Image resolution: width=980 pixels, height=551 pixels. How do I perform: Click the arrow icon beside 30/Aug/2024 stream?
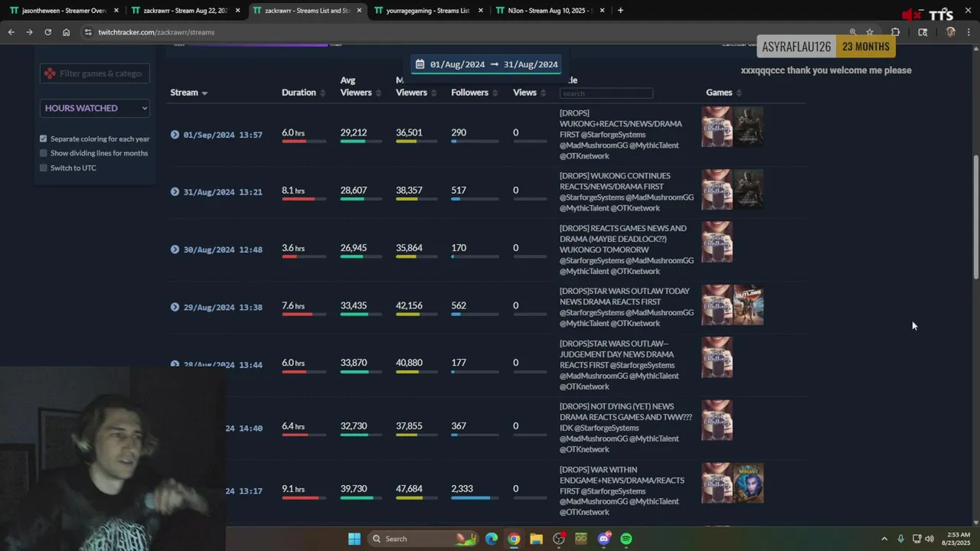pyautogui.click(x=175, y=249)
